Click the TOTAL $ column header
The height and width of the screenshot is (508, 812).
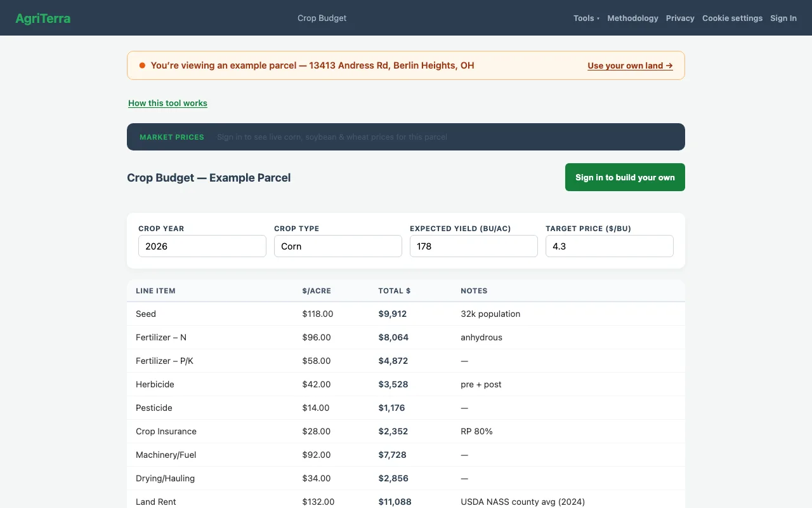tap(395, 291)
